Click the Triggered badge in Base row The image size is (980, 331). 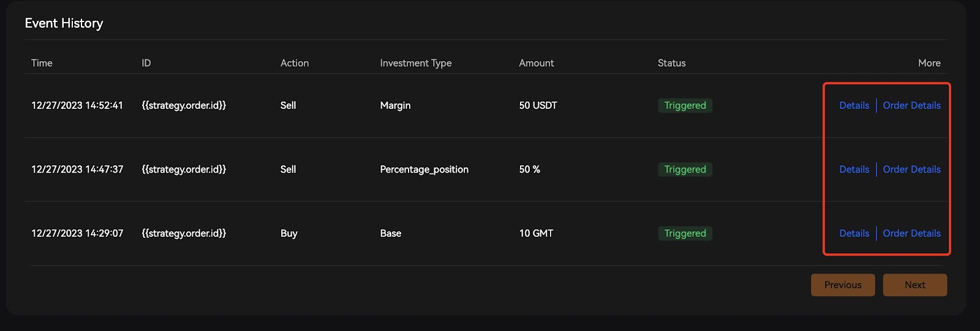pyautogui.click(x=685, y=233)
